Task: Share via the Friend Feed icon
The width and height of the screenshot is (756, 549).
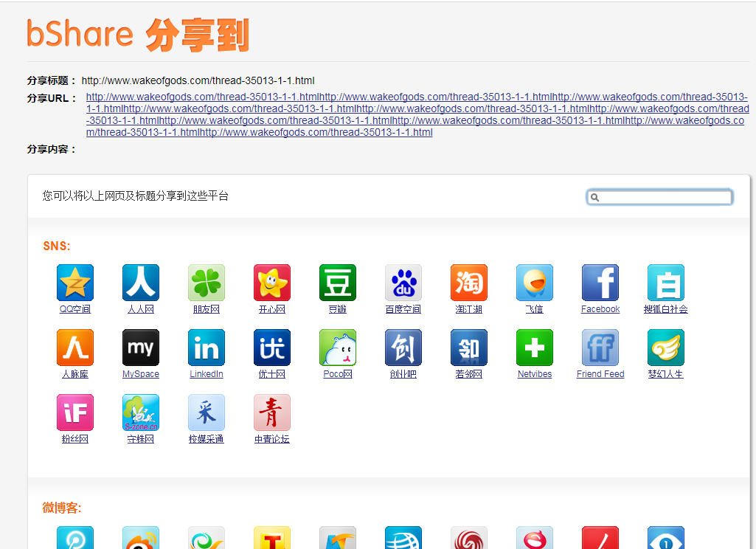Action: (x=600, y=348)
